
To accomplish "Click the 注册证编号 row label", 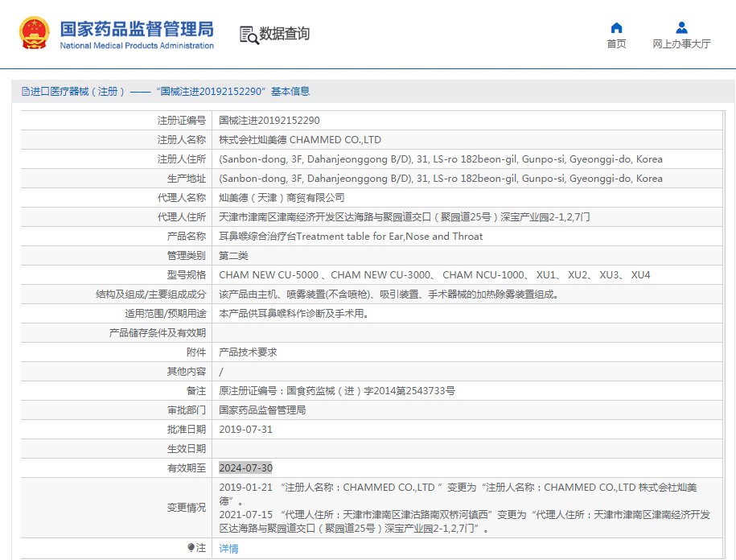I will (182, 121).
